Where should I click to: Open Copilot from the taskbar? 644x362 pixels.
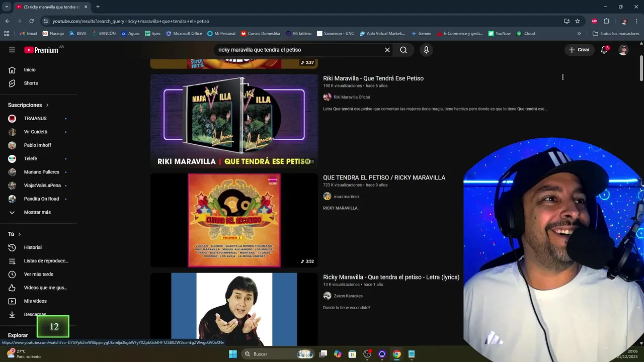pyautogui.click(x=338, y=354)
